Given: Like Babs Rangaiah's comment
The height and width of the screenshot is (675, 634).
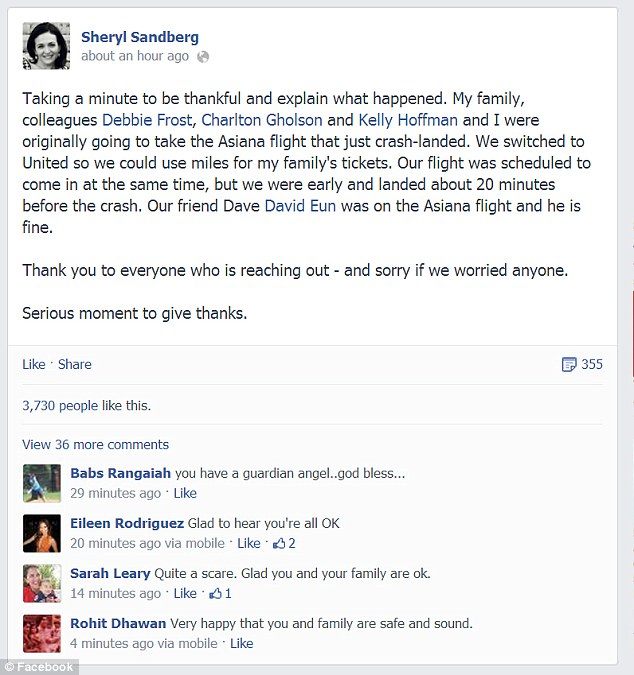Looking at the screenshot, I should coord(185,493).
